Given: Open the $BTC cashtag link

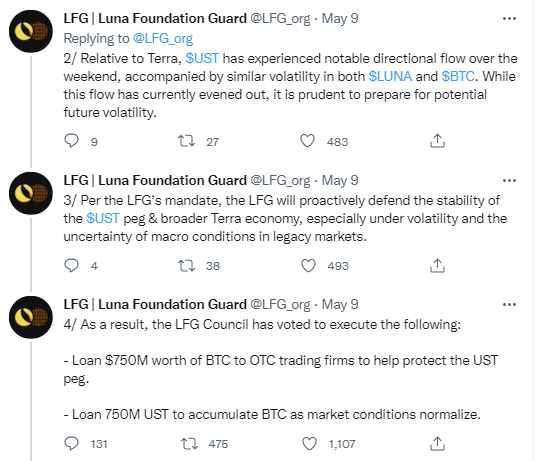Looking at the screenshot, I should 458,76.
